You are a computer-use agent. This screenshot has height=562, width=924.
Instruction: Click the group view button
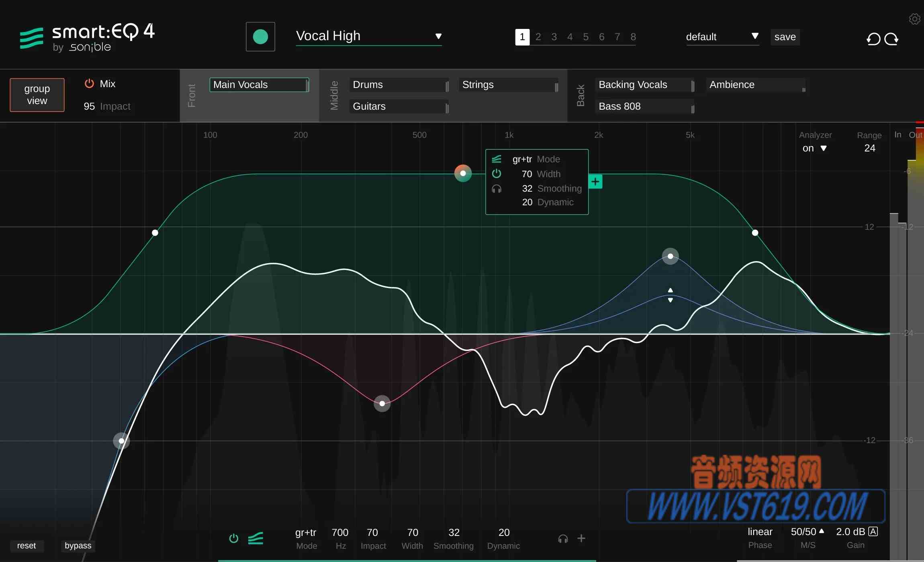click(37, 95)
